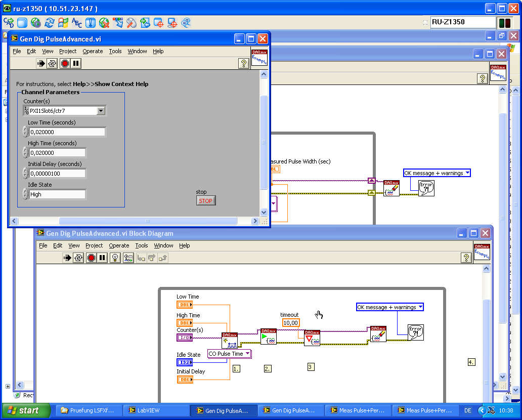Image resolution: width=522 pixels, height=420 pixels.
Task: Select the DAQmx Start Task node
Action: click(268, 337)
